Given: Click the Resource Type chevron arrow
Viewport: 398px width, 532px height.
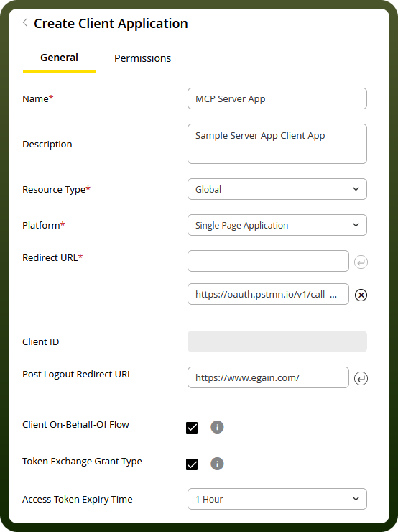Looking at the screenshot, I should coord(356,189).
